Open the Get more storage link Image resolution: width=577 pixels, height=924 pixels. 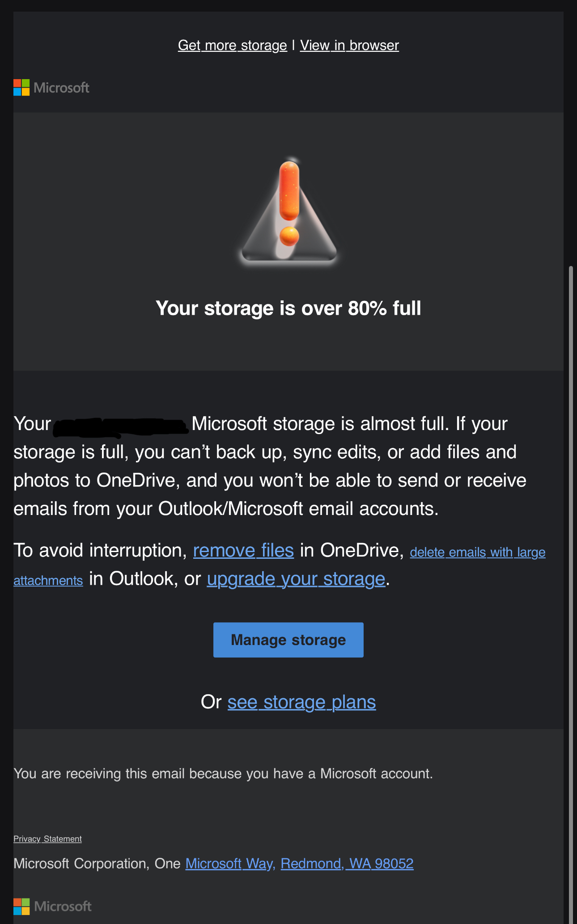click(x=232, y=46)
